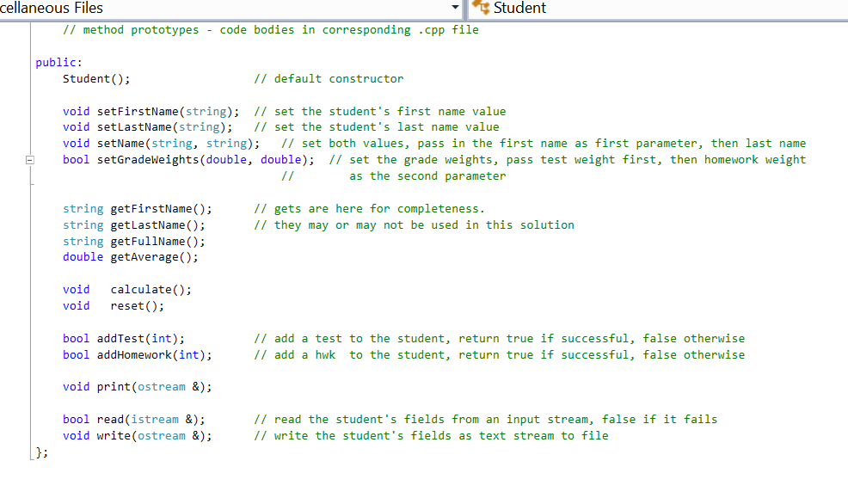
Task: Select the Student default constructor declaration
Action: click(x=95, y=78)
